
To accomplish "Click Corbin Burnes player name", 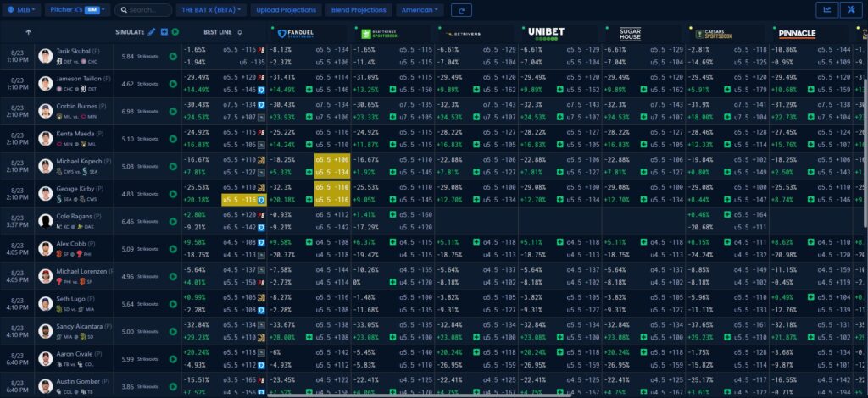I will click(76, 106).
